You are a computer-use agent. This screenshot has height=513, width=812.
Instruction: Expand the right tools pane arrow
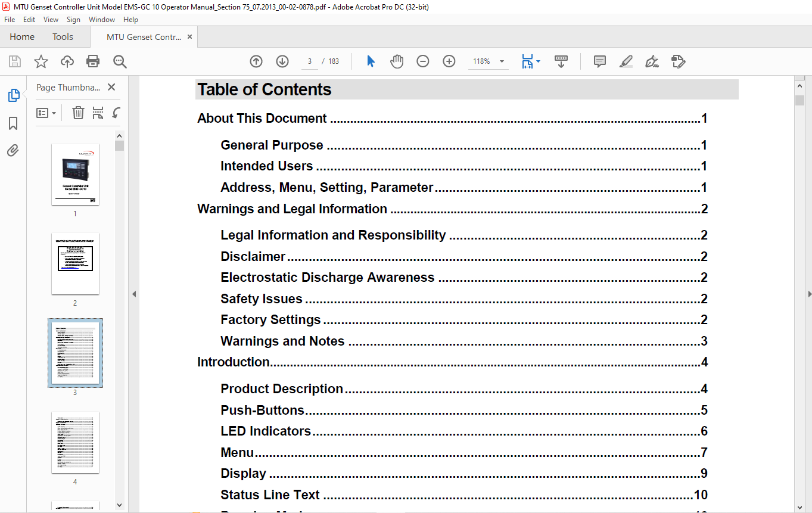pos(809,294)
